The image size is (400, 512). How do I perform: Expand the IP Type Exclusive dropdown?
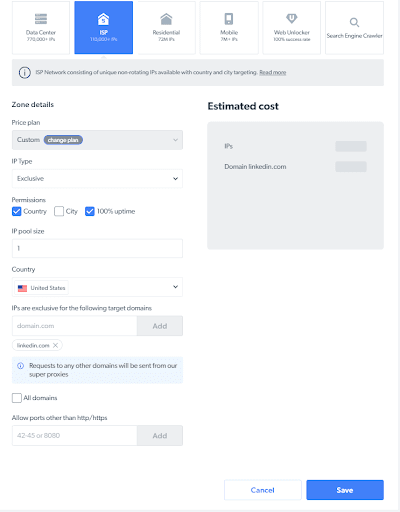click(97, 179)
